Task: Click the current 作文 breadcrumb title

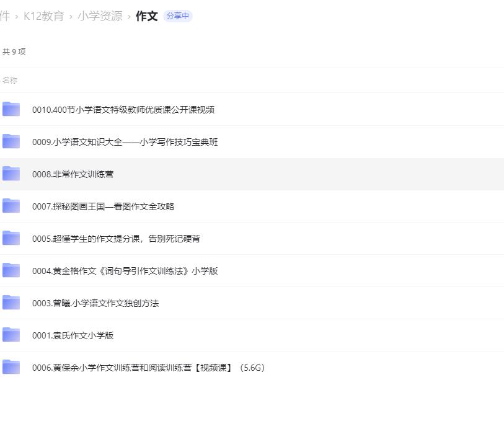Action: 146,16
